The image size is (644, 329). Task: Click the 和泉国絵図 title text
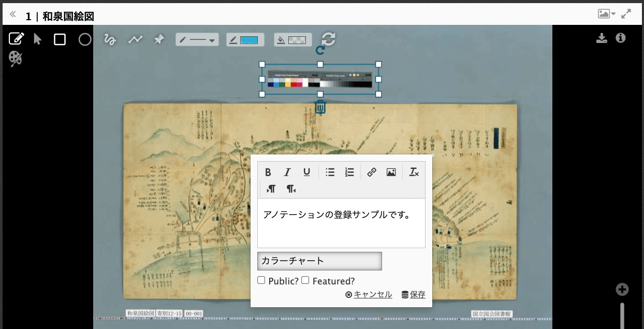[x=68, y=17]
